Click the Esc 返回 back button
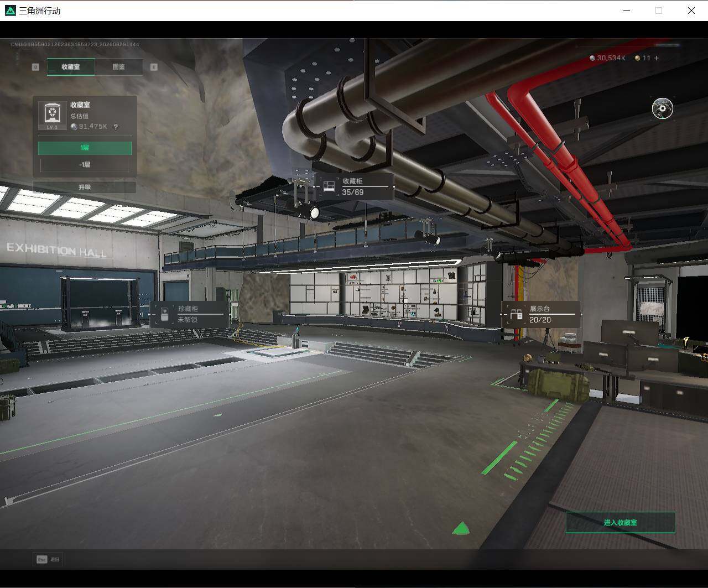 [48, 559]
